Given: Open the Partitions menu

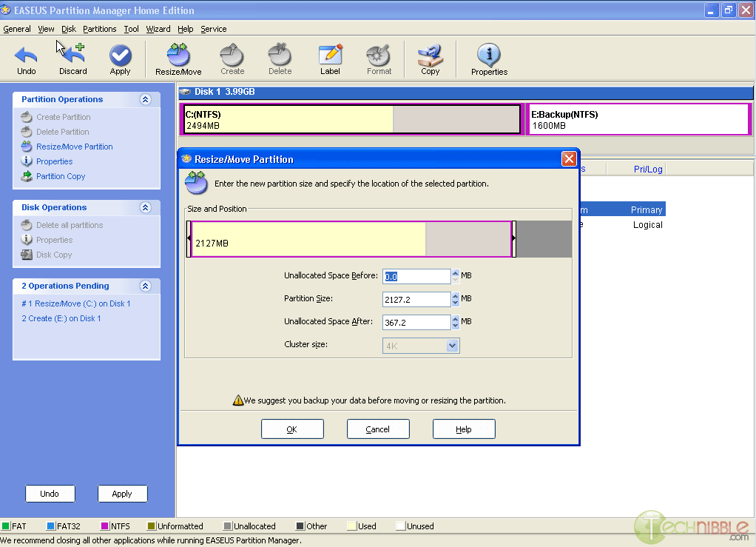Looking at the screenshot, I should click(99, 29).
